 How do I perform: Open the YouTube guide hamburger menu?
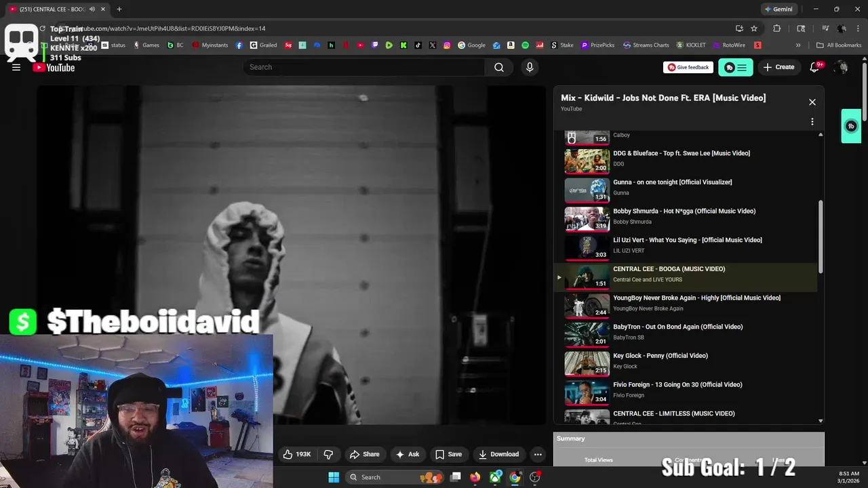point(16,67)
